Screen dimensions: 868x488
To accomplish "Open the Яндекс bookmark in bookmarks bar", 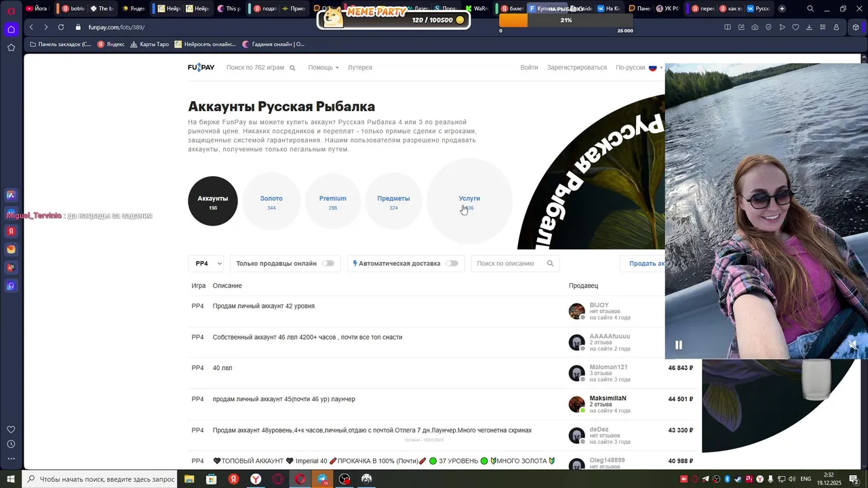I will click(111, 44).
